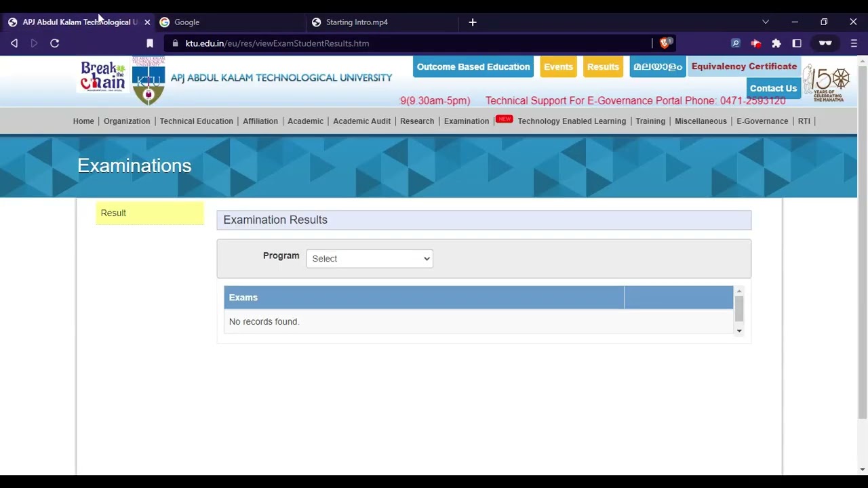Open the Affiliation menu
The image size is (868, 488).
pos(260,121)
